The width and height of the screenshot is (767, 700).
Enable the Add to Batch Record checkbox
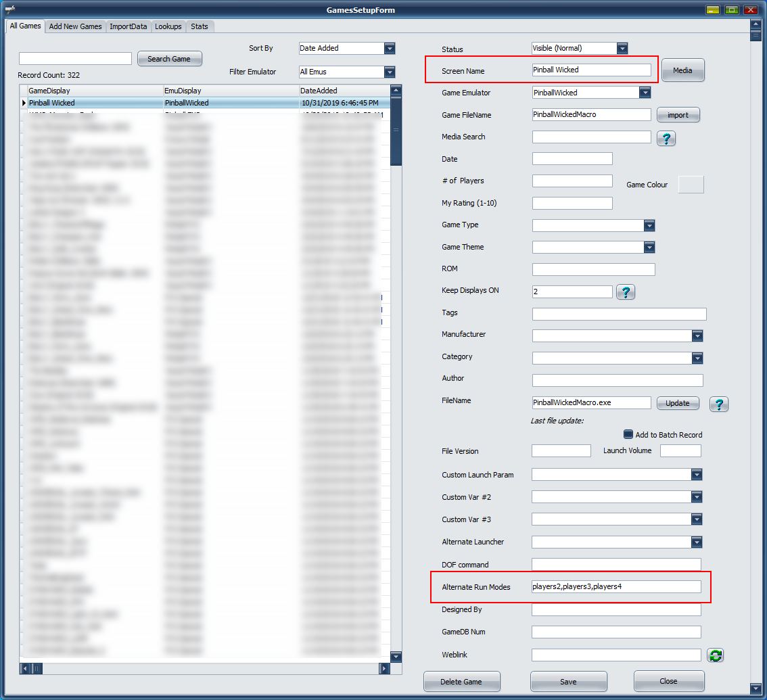point(628,435)
